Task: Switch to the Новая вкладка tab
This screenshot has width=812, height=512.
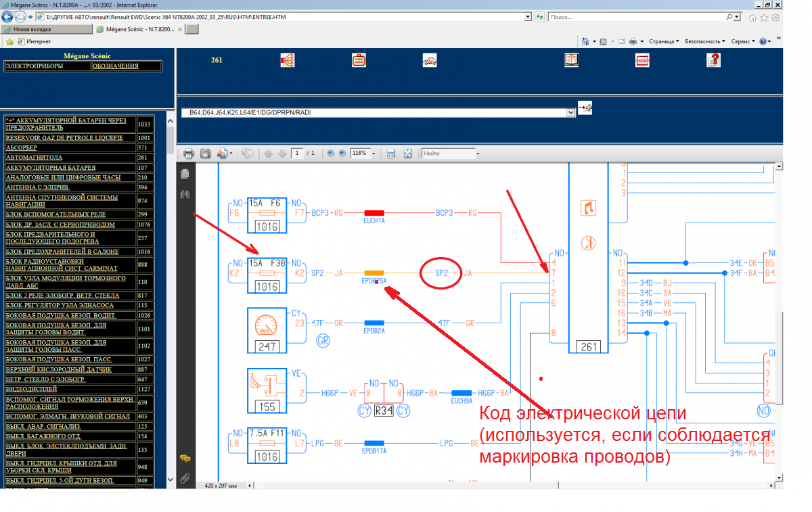Action: 46,29
